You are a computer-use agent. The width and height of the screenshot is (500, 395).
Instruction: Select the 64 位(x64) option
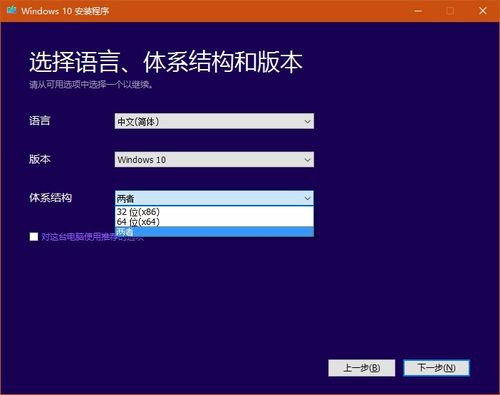[214, 222]
